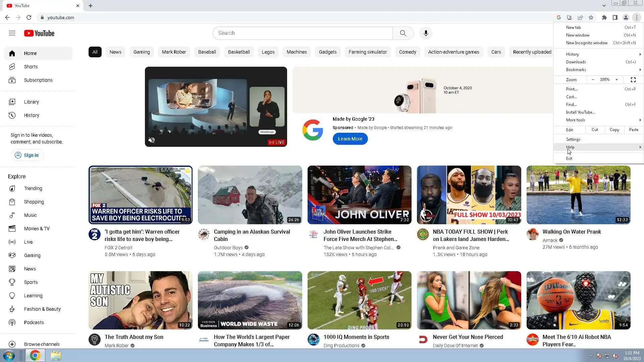Open Shorts from the sidebar
This screenshot has height=362, width=644.
[31, 67]
